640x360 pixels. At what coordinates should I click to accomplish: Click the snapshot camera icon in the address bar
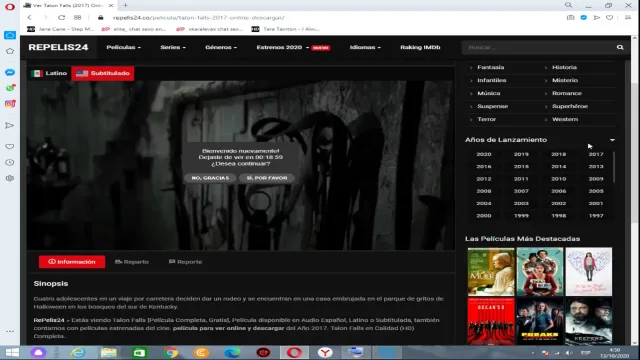(570, 18)
